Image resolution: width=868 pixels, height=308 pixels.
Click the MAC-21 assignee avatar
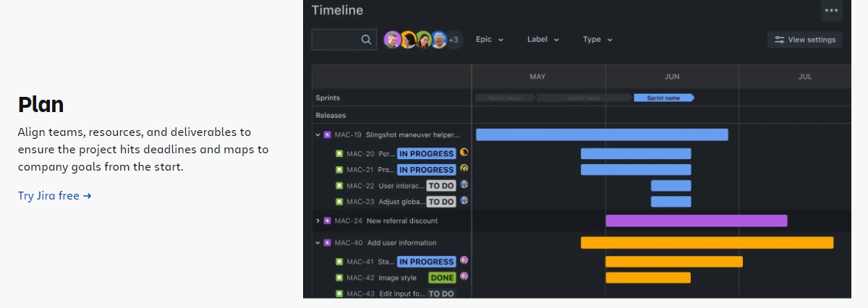(x=464, y=168)
